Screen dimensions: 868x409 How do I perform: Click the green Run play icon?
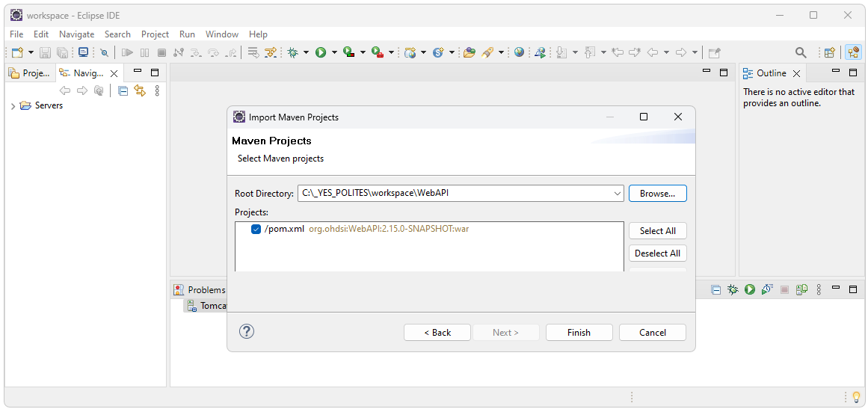321,52
